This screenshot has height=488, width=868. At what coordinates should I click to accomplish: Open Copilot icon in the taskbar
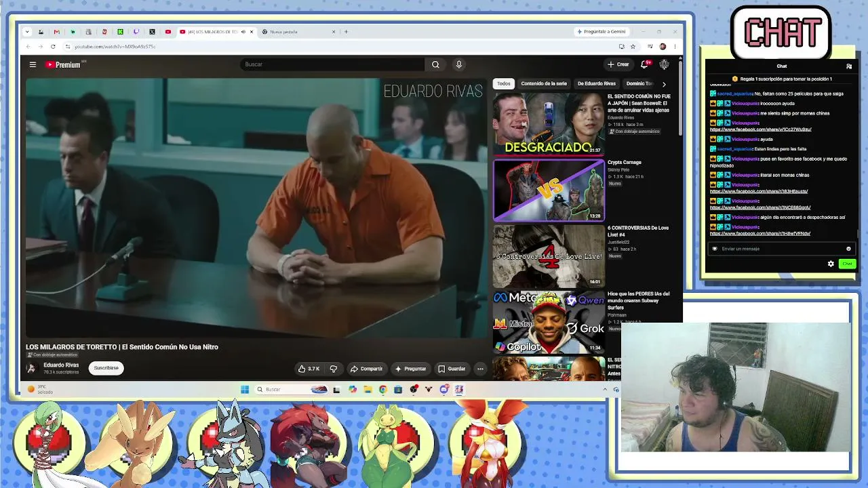coord(353,389)
